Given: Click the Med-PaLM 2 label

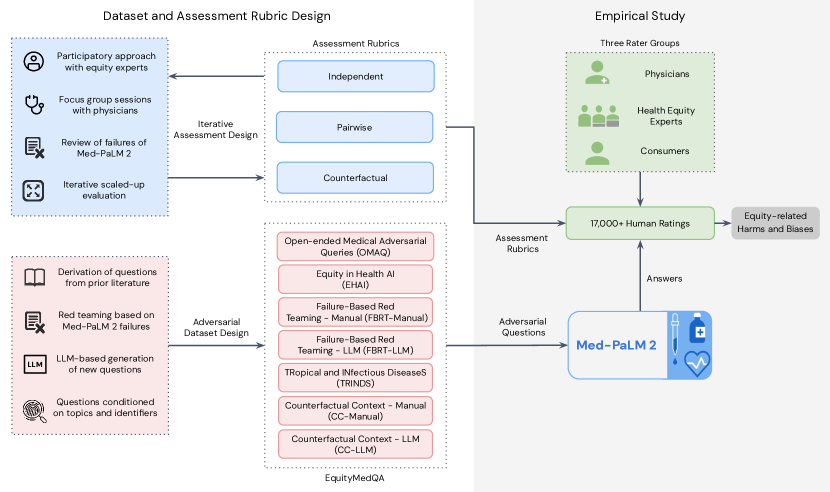Looking at the screenshot, I should tap(616, 345).
